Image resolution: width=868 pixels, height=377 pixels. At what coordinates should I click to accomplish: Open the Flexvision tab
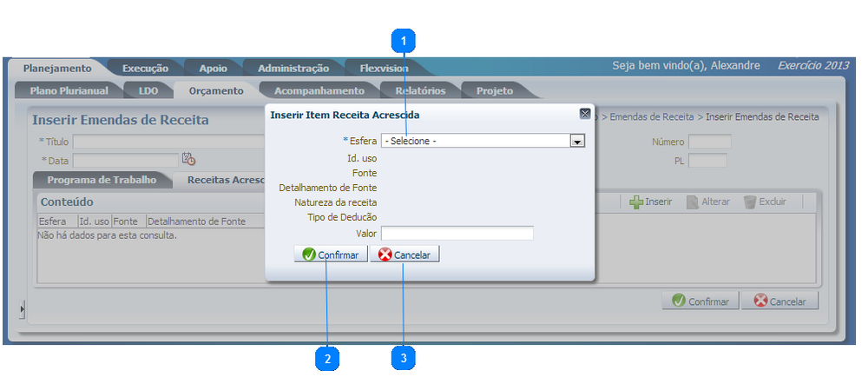click(385, 69)
